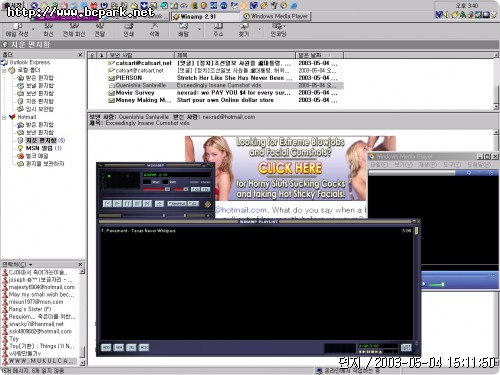Toggle Winamp shuffle mode
This screenshot has width=500, height=375.
point(177,203)
